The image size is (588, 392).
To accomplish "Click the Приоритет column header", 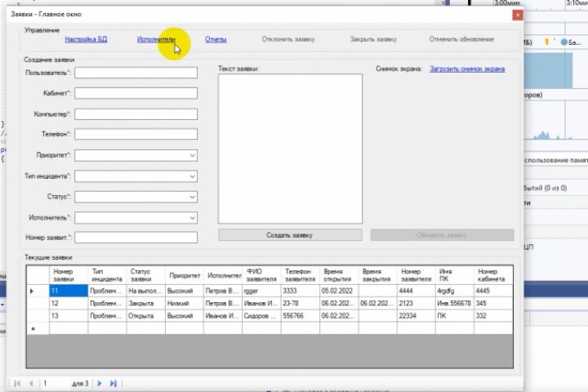I will [x=185, y=275].
